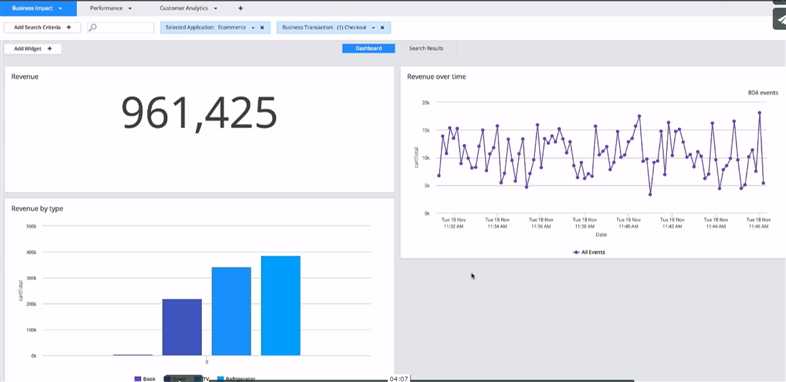Click the middle blue bar in Revenue by type
The height and width of the screenshot is (382, 786).
pos(231,311)
